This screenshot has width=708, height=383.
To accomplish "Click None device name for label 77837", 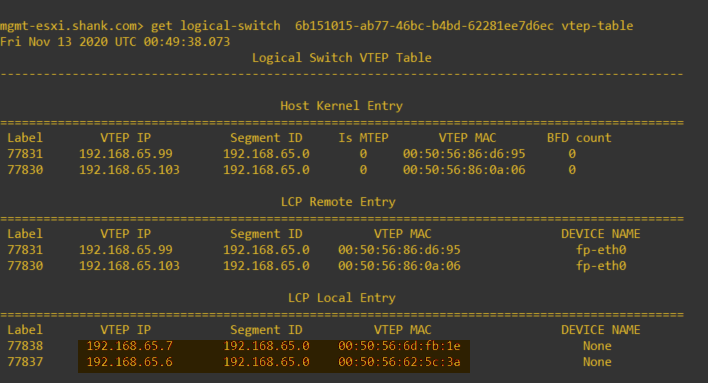I will tap(597, 362).
